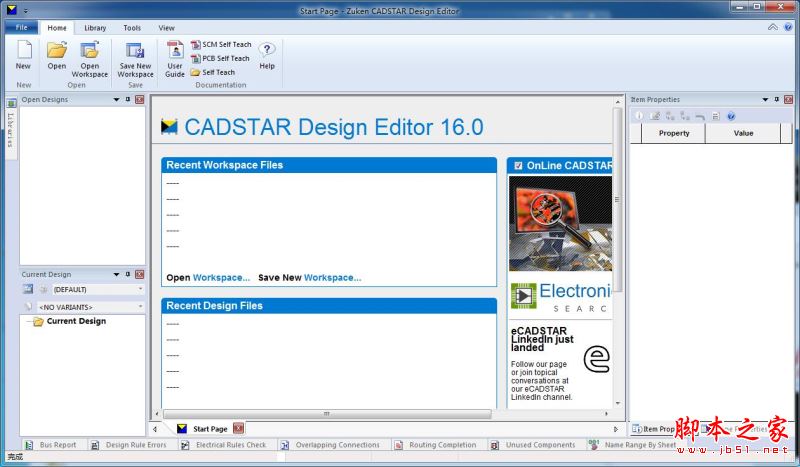Screen dimensions: 800x467
Task: Click the start page vertical scrollbar thumb
Action: coord(617,200)
